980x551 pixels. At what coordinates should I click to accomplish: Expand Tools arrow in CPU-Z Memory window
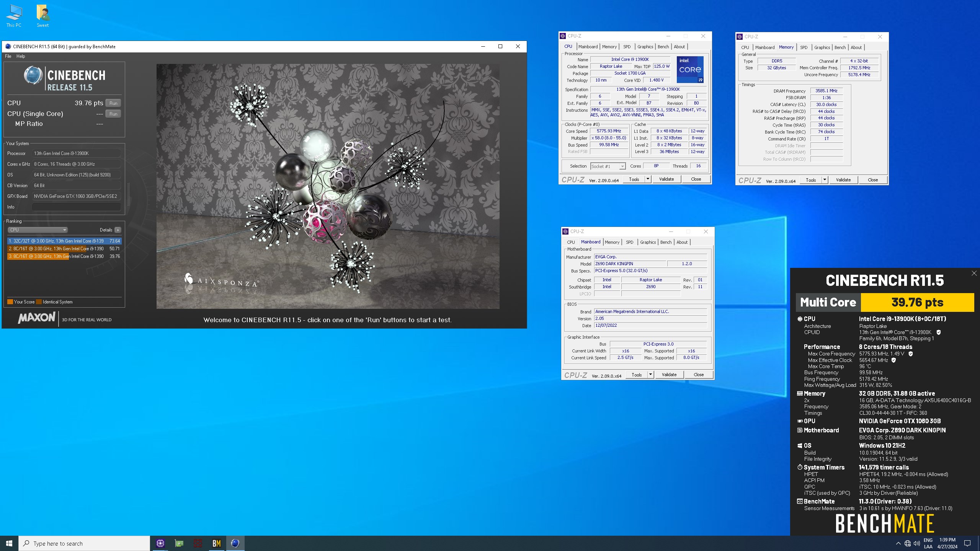(x=825, y=180)
